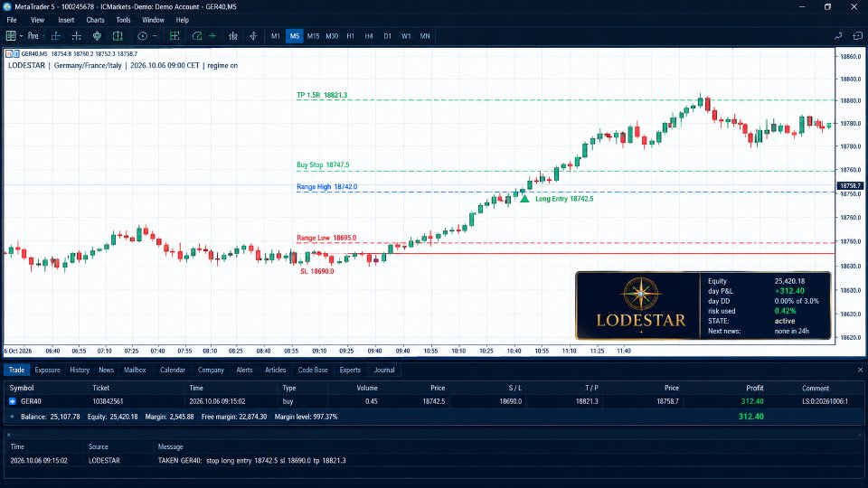Image resolution: width=868 pixels, height=488 pixels.
Task: Click the circular play icon in toolbar
Action: (142, 36)
